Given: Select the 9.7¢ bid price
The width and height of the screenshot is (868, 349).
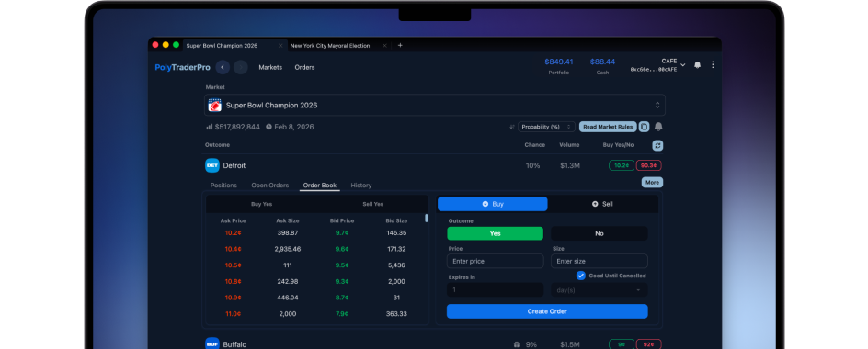Looking at the screenshot, I should [x=342, y=233].
